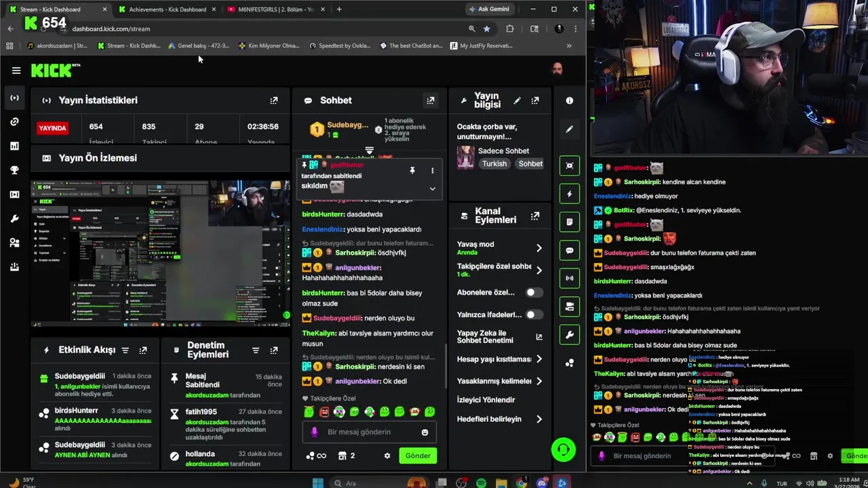Pop out the Denetim Eylemleri panel
The height and width of the screenshot is (488, 868).
274,350
